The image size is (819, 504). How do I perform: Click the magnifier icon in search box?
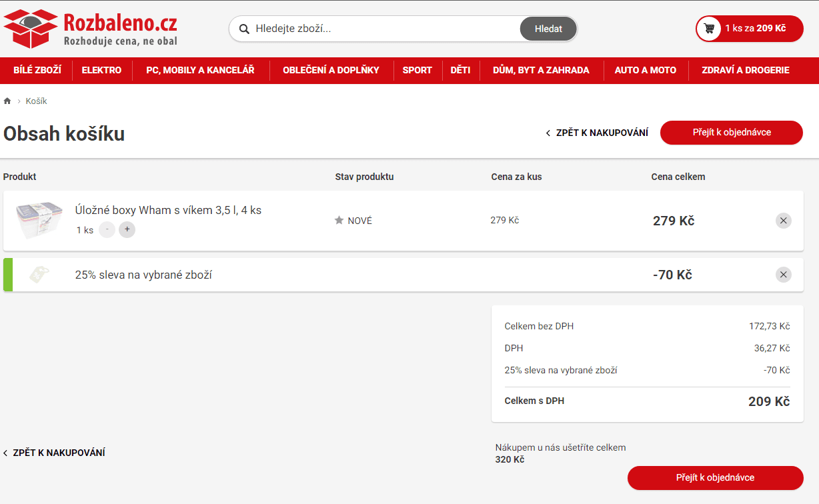[244, 29]
